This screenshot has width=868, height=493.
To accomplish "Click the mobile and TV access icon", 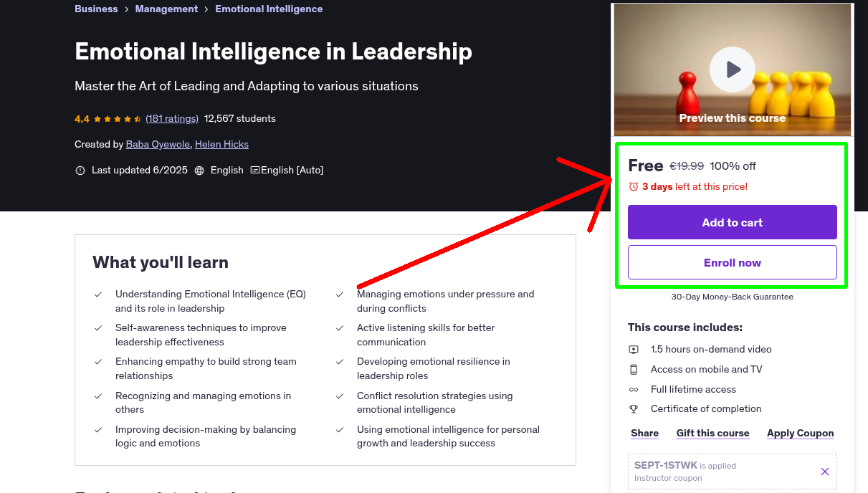I will tap(634, 370).
